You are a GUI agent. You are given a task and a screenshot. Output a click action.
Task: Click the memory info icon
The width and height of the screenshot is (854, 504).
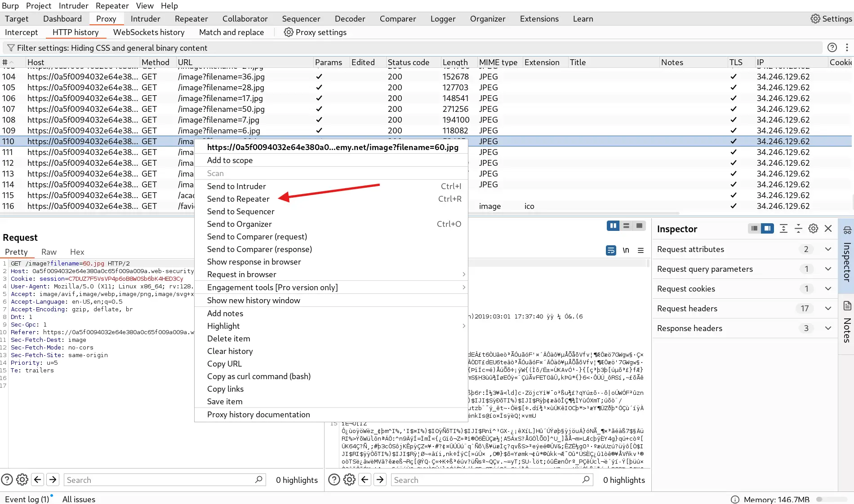click(735, 499)
